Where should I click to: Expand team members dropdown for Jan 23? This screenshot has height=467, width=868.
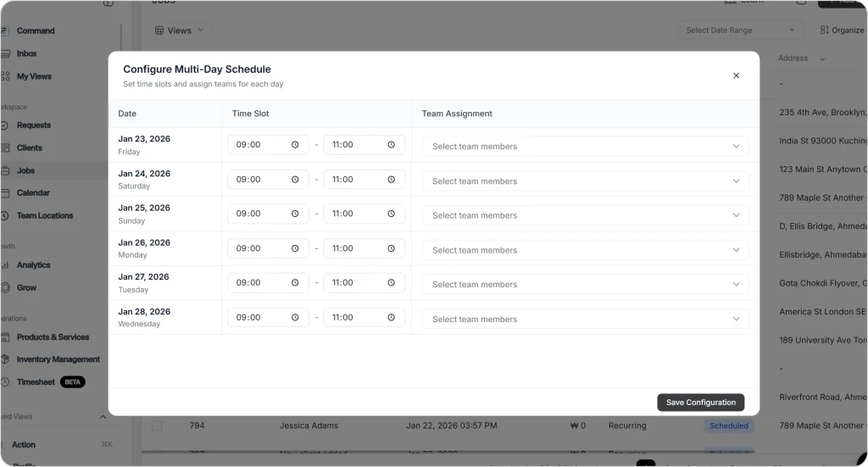click(x=585, y=146)
